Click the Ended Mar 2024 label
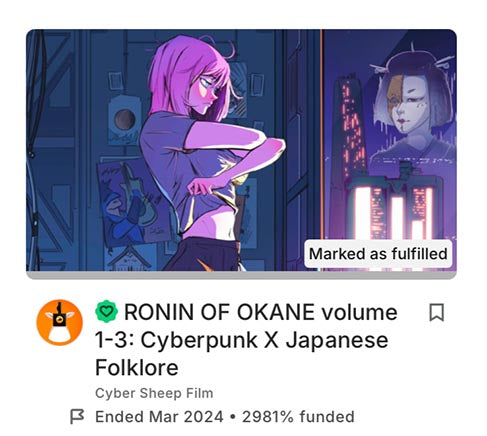 coord(159,417)
